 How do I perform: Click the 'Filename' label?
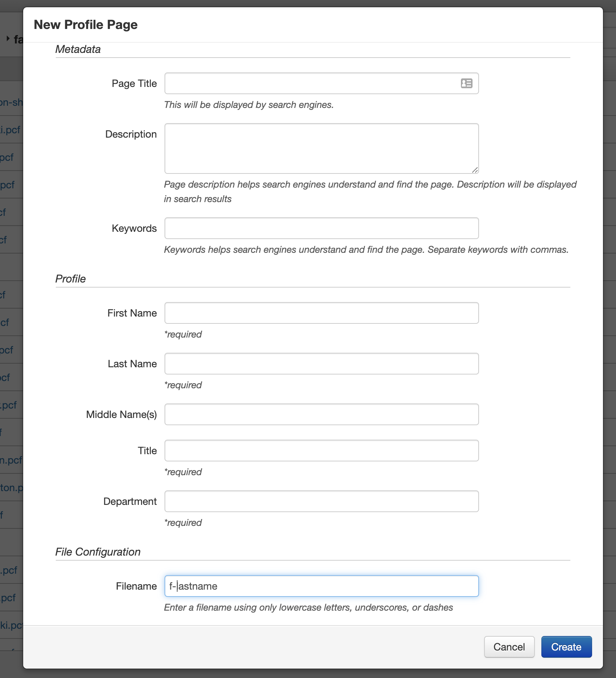point(136,586)
